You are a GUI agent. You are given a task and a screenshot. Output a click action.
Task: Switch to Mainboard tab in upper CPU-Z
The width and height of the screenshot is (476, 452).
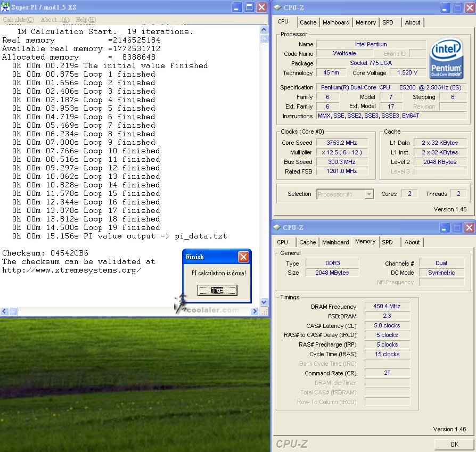pyautogui.click(x=336, y=22)
